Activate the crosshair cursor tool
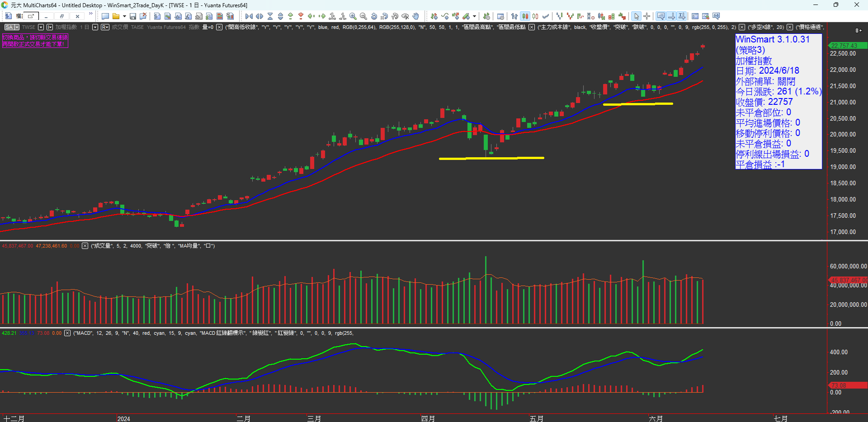 pyautogui.click(x=647, y=16)
